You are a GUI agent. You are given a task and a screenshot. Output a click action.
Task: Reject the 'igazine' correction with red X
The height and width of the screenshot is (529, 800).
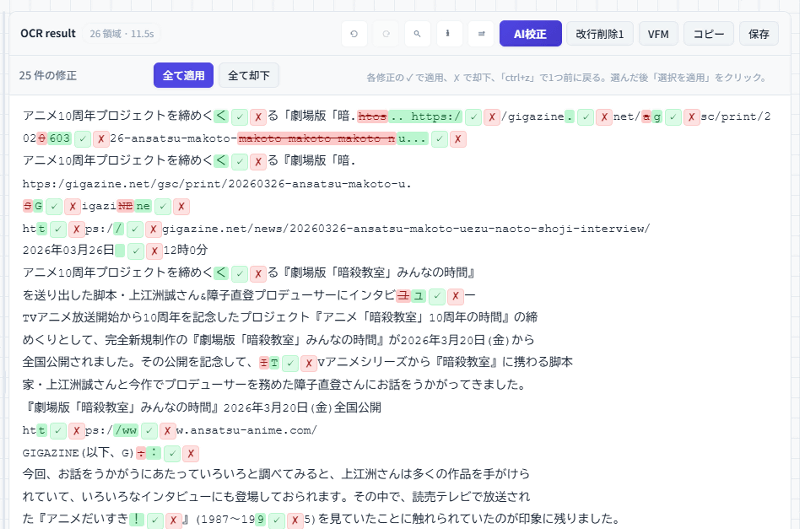180,206
